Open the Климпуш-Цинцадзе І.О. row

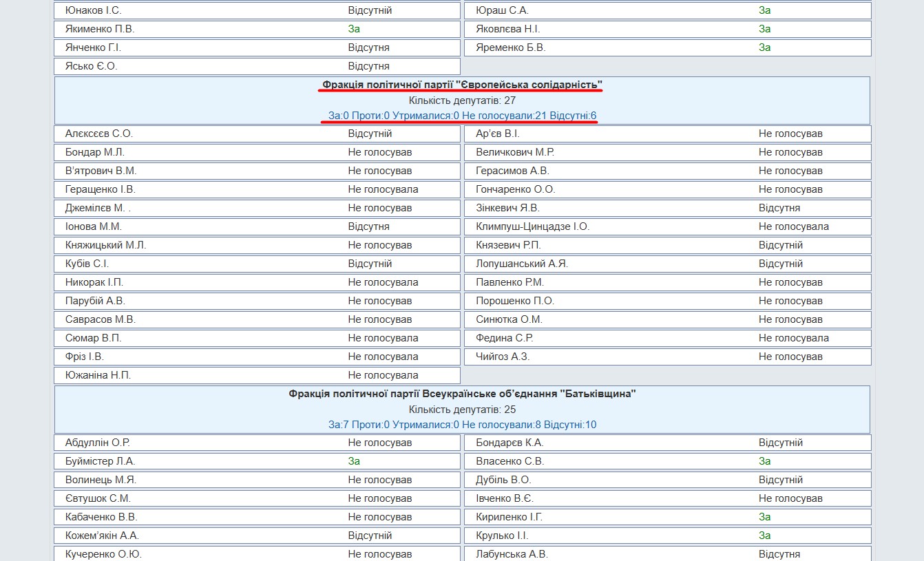[x=668, y=226]
